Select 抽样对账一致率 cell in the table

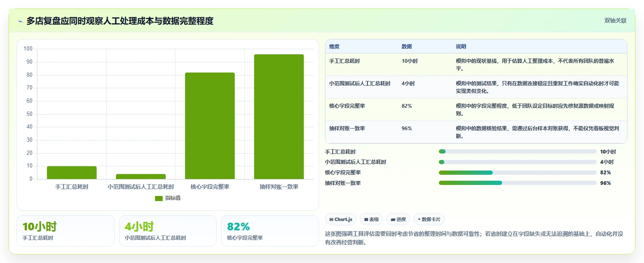coord(347,129)
